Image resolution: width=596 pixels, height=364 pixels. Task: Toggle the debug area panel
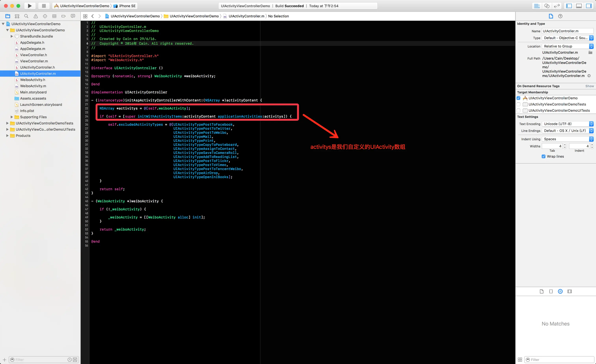[x=579, y=6]
